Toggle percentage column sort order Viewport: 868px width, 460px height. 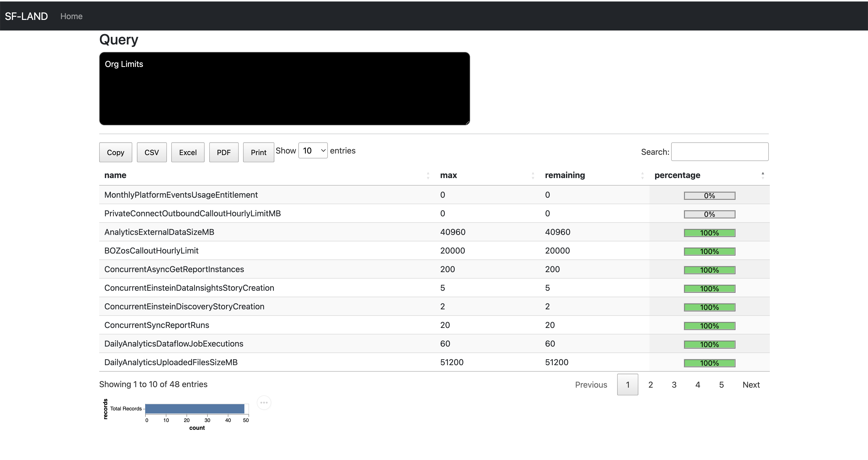pos(763,175)
